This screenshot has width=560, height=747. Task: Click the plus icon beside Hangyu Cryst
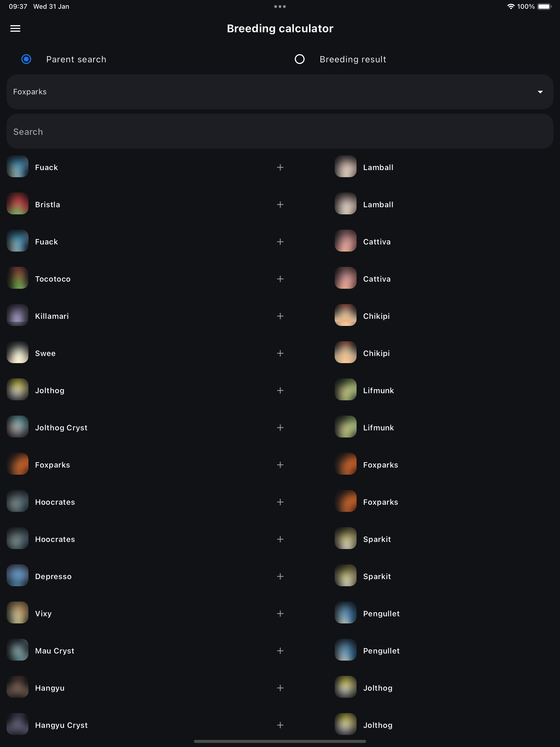click(x=280, y=725)
